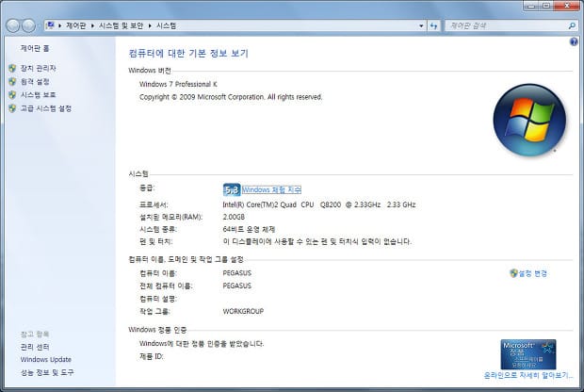
Task: Open 고급 시스템 설정 in the sidebar
Action: tap(45, 108)
